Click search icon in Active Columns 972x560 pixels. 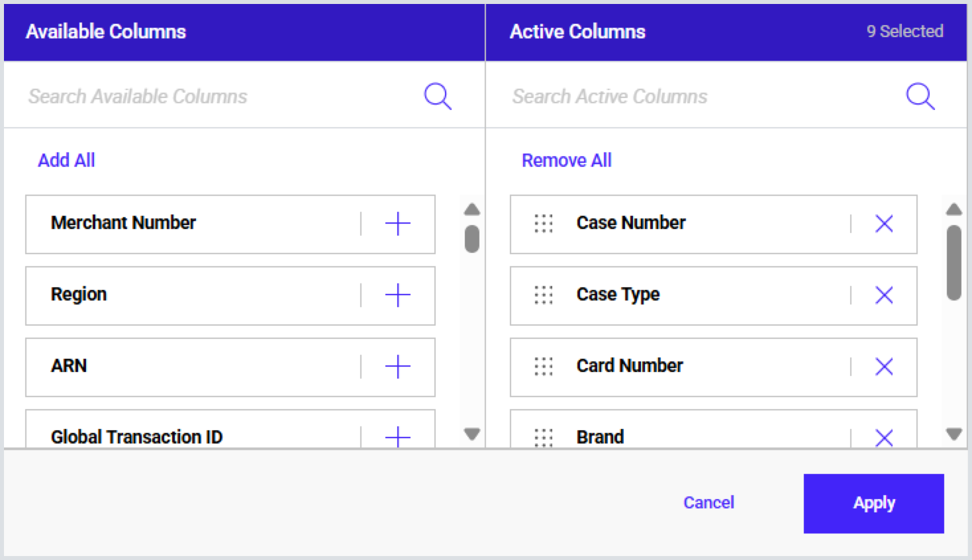(920, 97)
